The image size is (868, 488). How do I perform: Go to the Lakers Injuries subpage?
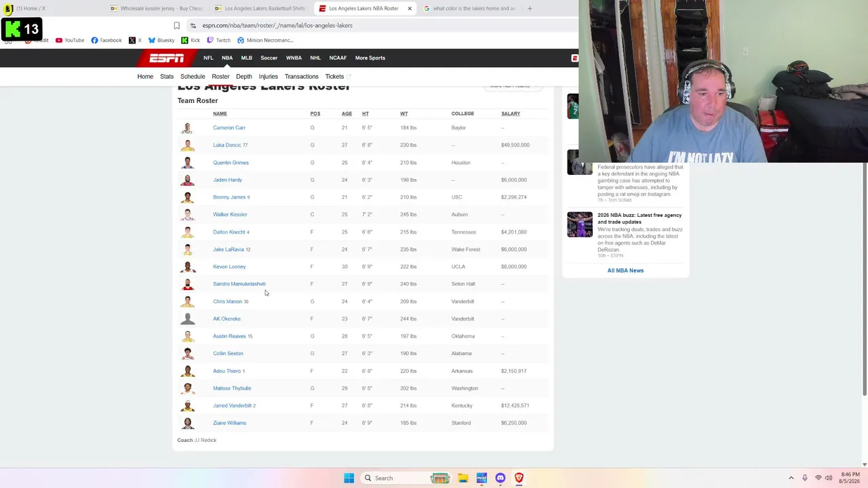tap(269, 77)
